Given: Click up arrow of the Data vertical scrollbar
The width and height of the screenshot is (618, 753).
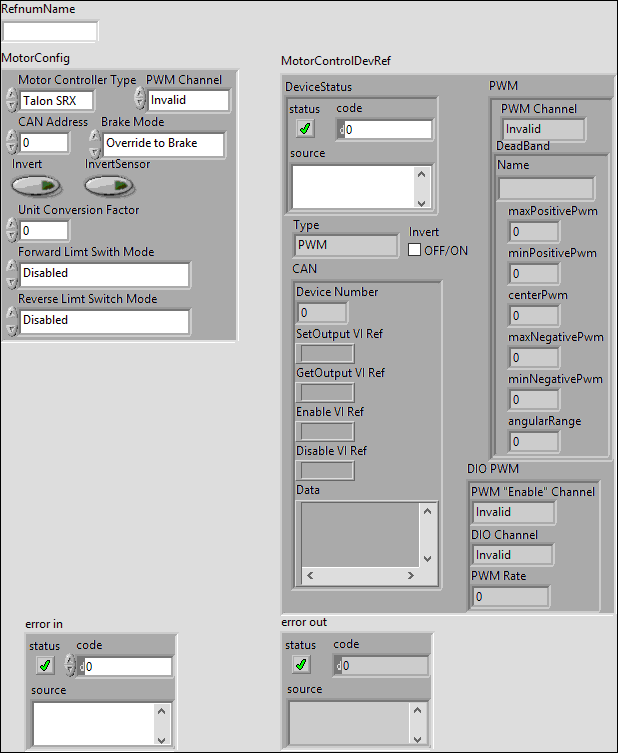Looking at the screenshot, I should pyautogui.click(x=427, y=511).
